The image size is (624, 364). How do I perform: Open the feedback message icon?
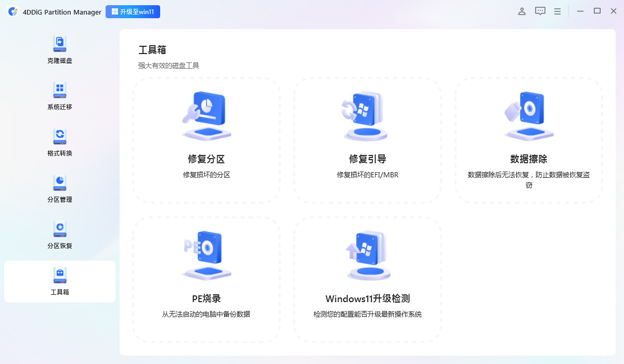540,11
